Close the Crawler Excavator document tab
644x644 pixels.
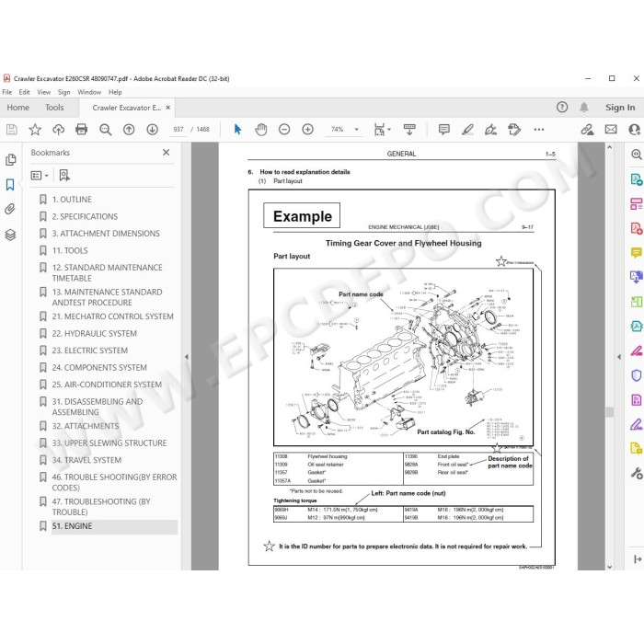pos(168,108)
